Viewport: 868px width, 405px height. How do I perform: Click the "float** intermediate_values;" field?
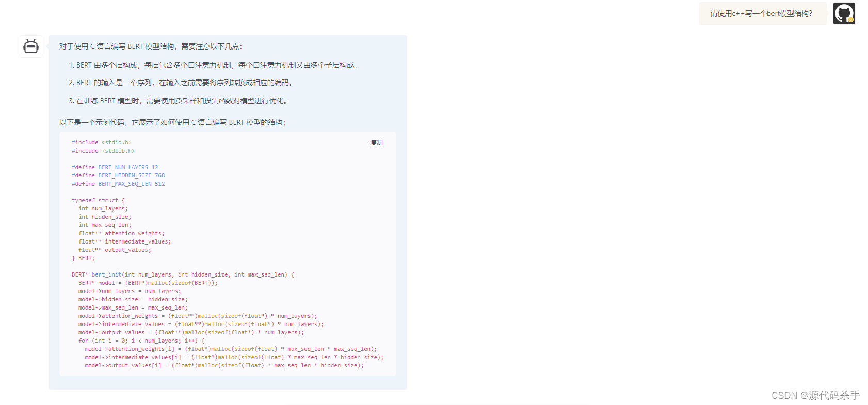[x=125, y=241]
